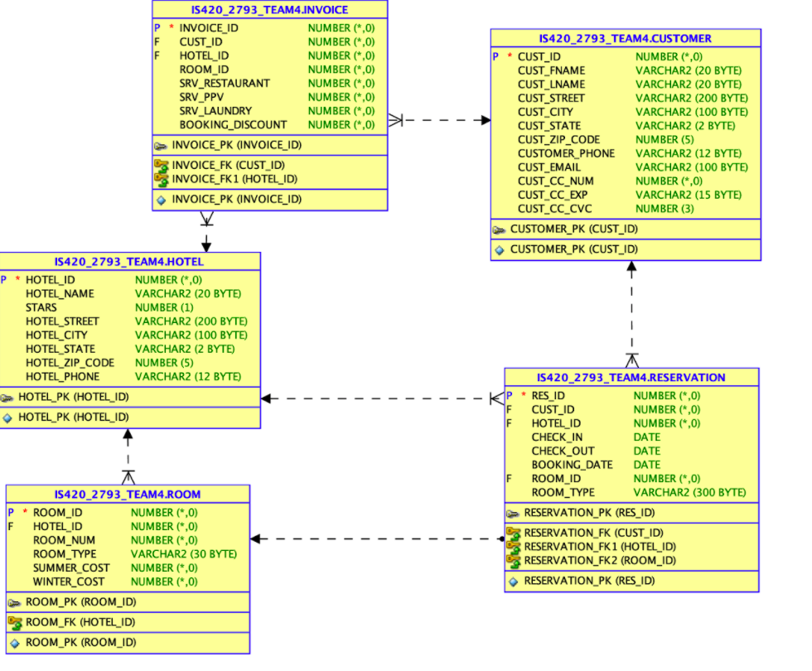Click the WINTER_COST column name
The width and height of the screenshot is (812, 671).
click(x=69, y=582)
